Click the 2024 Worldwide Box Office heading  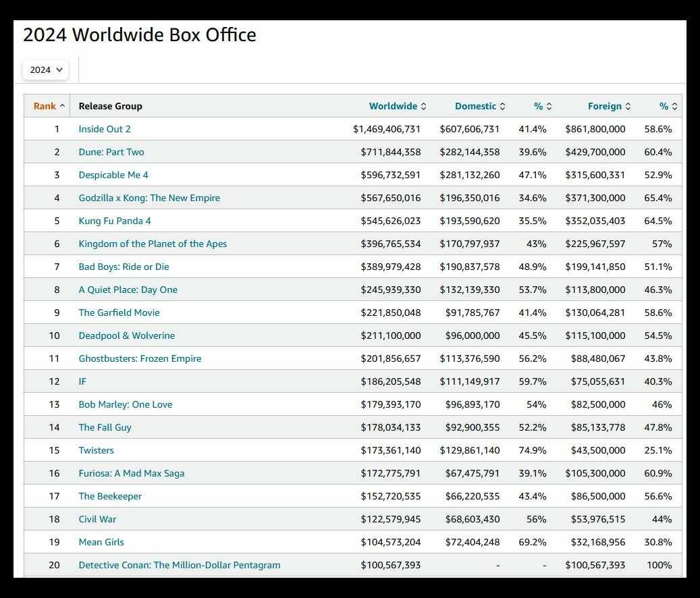click(139, 35)
